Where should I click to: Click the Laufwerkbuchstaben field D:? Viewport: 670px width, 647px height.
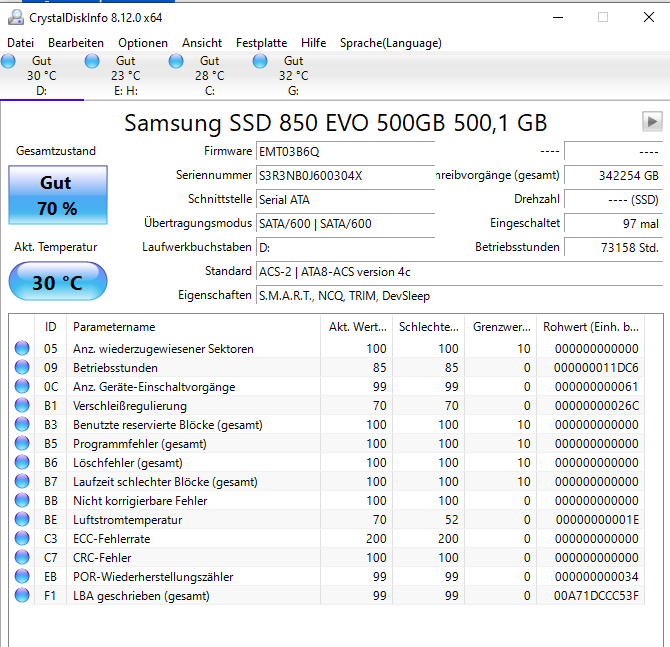[x=345, y=247]
